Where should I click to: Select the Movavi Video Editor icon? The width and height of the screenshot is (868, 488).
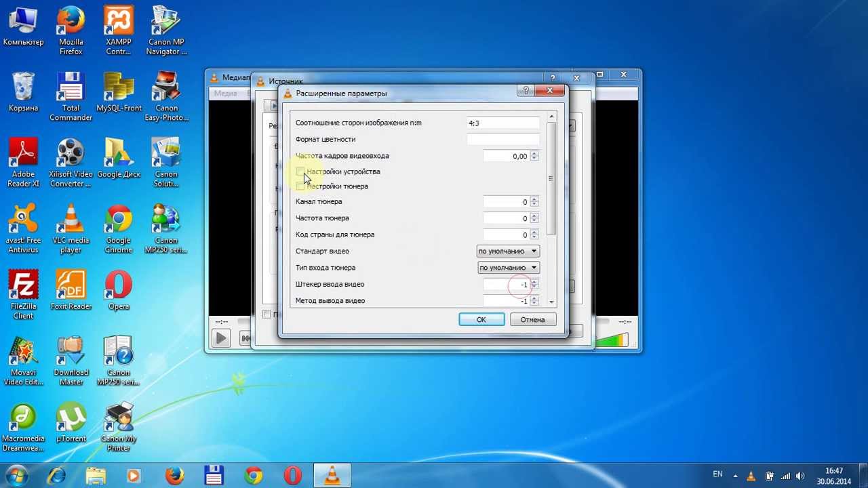(x=23, y=361)
